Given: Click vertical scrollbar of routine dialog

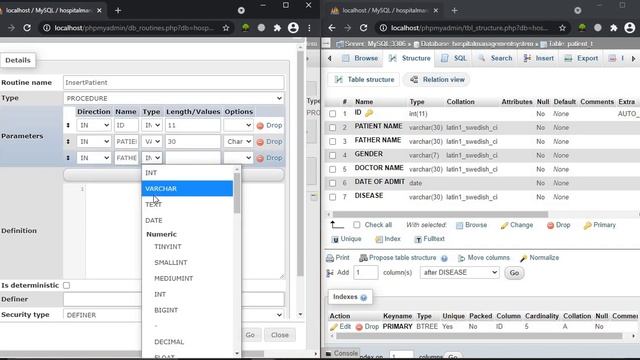Looking at the screenshot, I should coord(300,163).
